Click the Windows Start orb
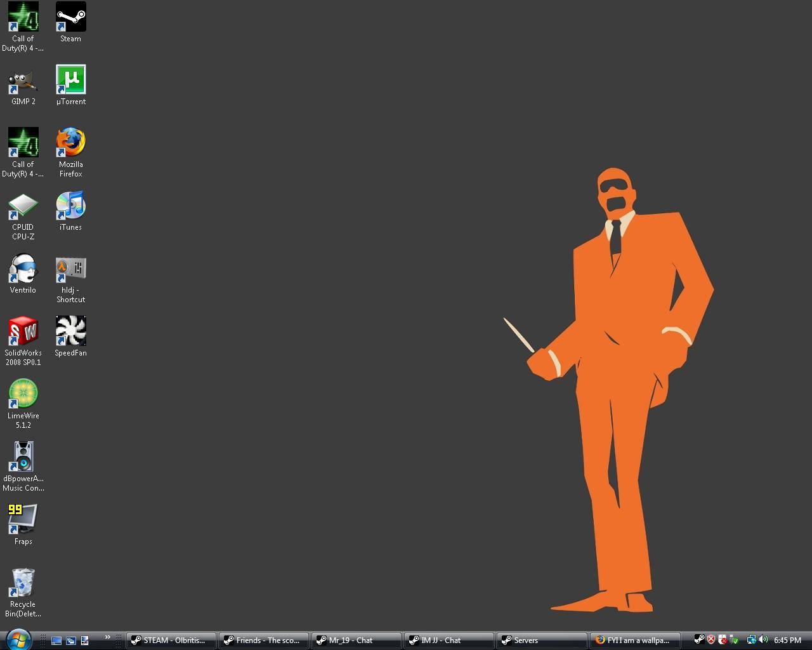This screenshot has height=650, width=812. coord(18,639)
